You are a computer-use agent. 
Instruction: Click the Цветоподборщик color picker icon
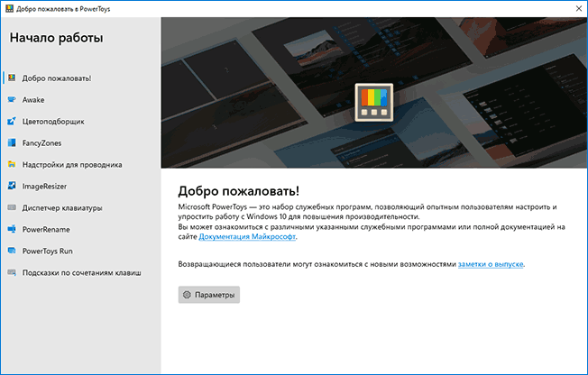pos(12,121)
